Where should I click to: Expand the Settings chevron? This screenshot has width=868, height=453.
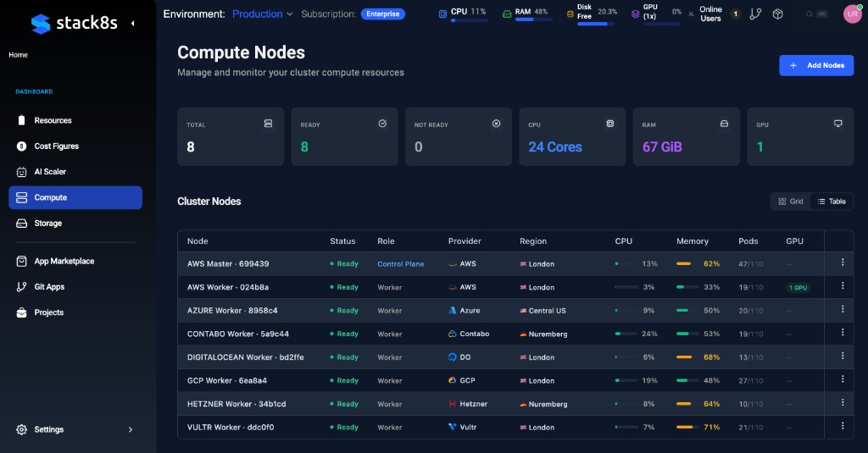tap(131, 430)
